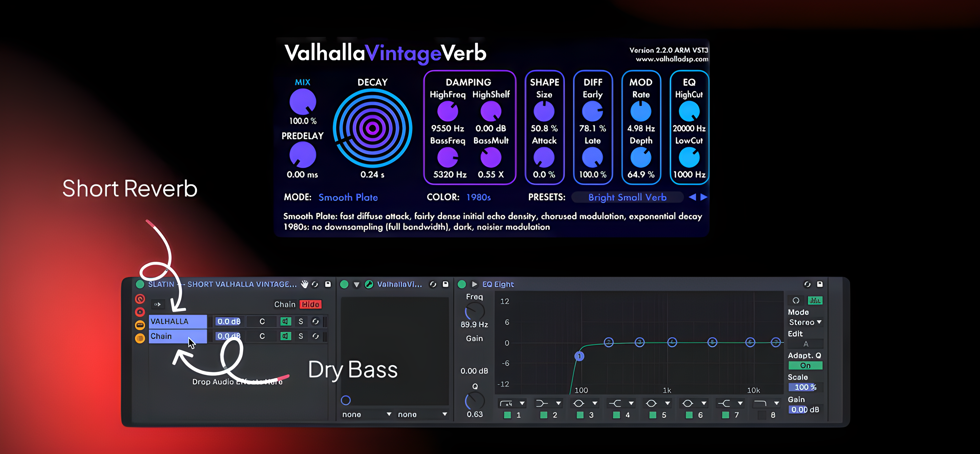Open the left 'none' parameter dropdown
980x454 pixels.
click(367, 414)
